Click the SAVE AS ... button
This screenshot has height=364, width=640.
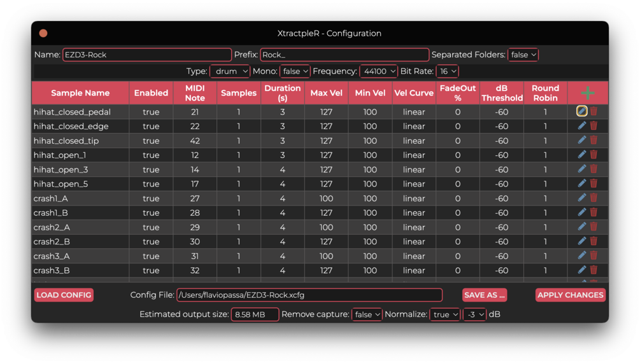pyautogui.click(x=485, y=295)
